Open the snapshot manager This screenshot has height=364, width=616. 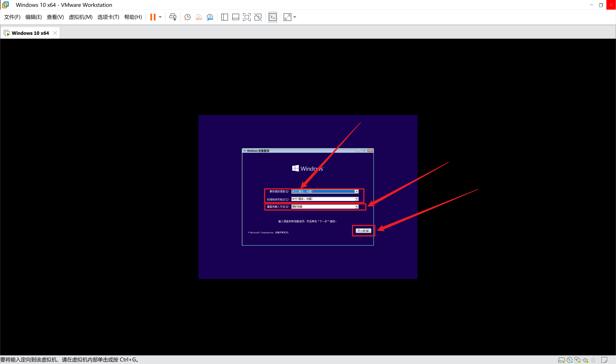click(210, 17)
